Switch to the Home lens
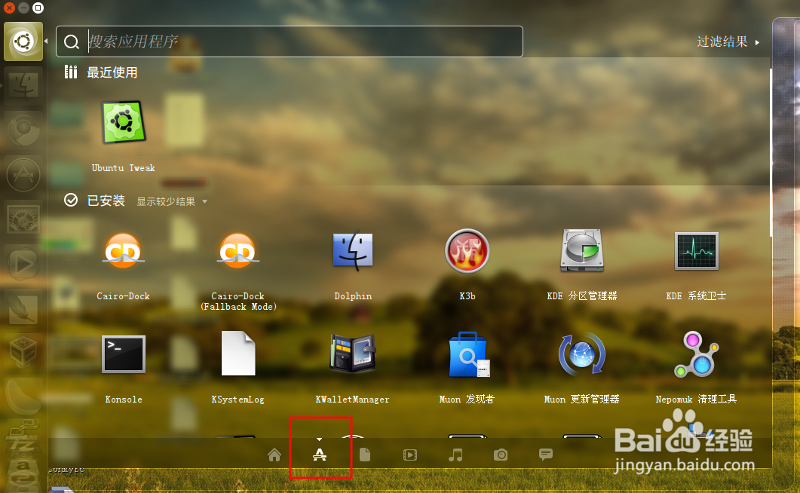The image size is (800, 493). 274,455
